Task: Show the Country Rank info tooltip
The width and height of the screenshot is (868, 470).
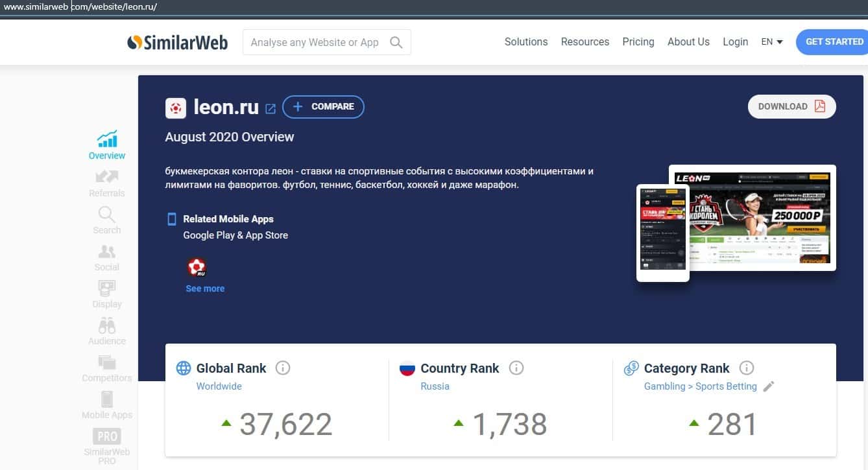Action: point(516,368)
